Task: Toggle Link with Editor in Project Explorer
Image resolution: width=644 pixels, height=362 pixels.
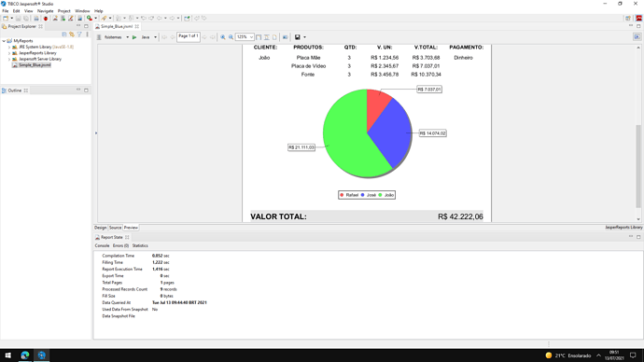Action: (72, 35)
